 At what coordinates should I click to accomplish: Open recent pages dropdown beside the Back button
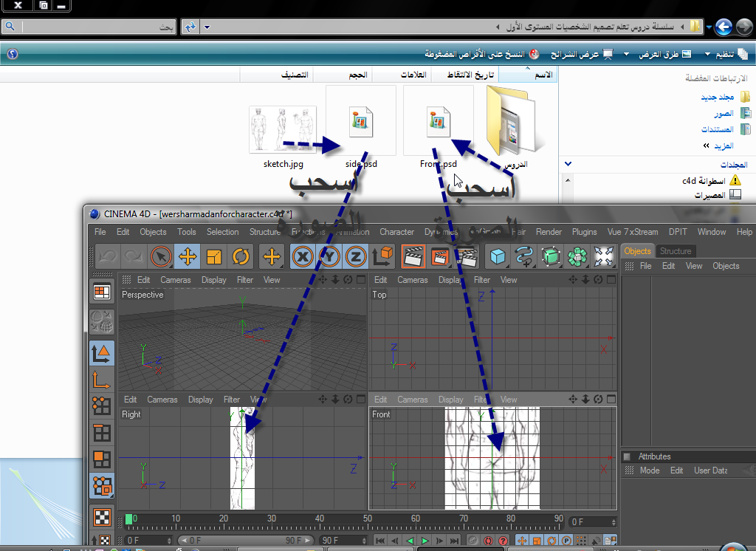709,27
